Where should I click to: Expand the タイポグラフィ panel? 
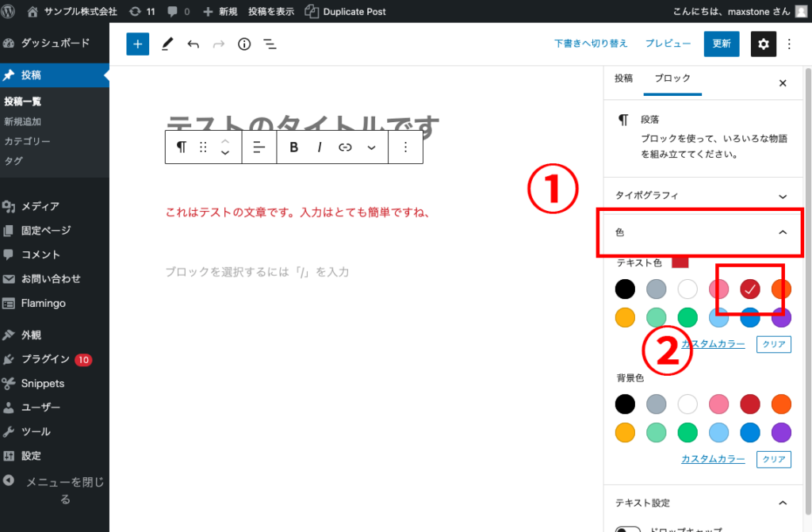tap(701, 194)
